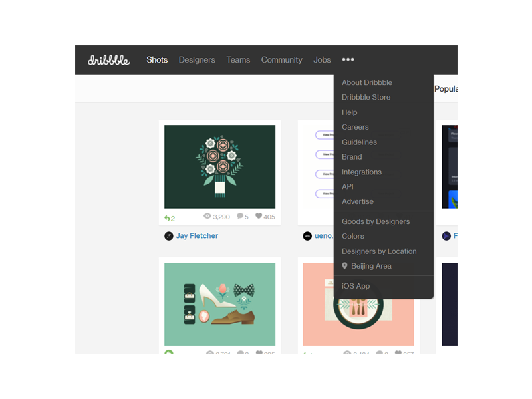
Task: Open the Designers navigation item
Action: pyautogui.click(x=197, y=60)
